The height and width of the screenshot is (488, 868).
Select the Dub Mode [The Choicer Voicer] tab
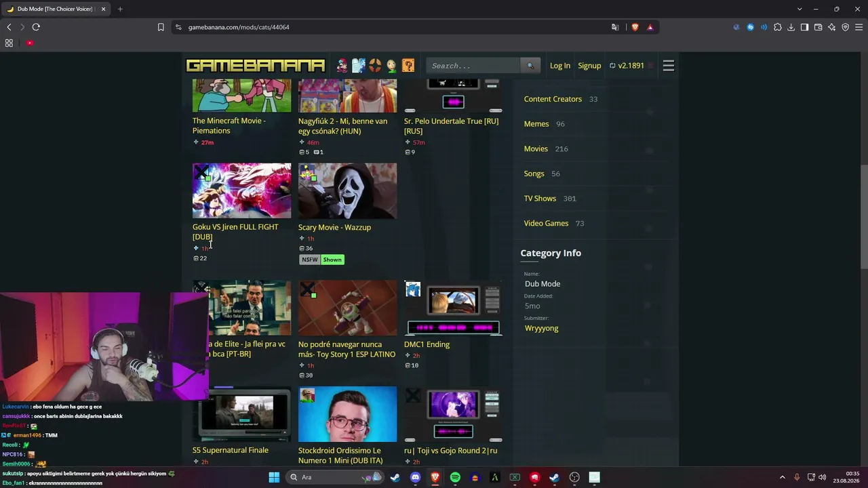point(56,9)
